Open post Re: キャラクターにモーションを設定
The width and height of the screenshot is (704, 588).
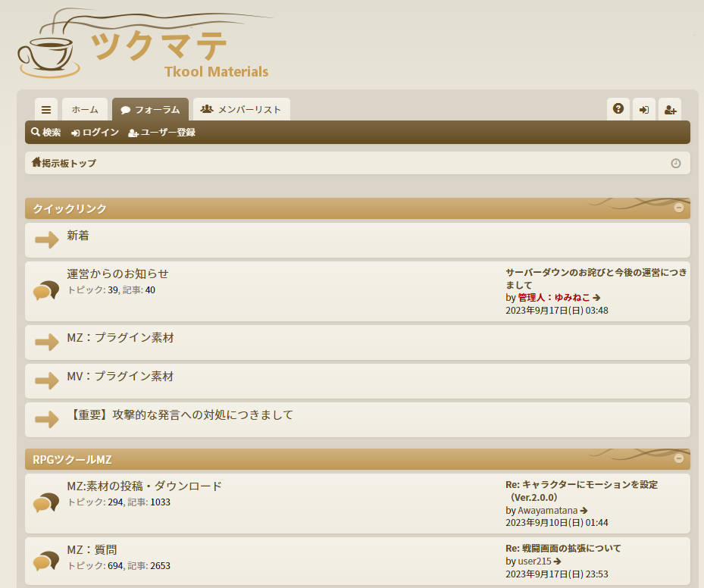582,491
